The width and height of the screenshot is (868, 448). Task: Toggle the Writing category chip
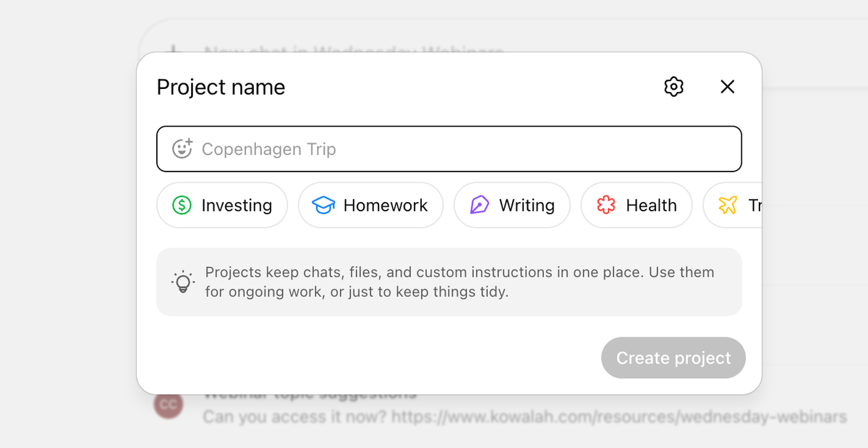[512, 205]
